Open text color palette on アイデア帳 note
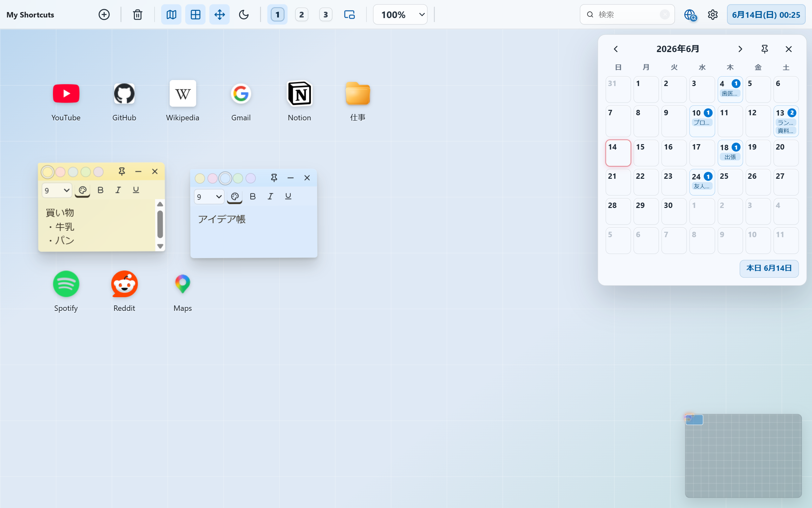 235,197
